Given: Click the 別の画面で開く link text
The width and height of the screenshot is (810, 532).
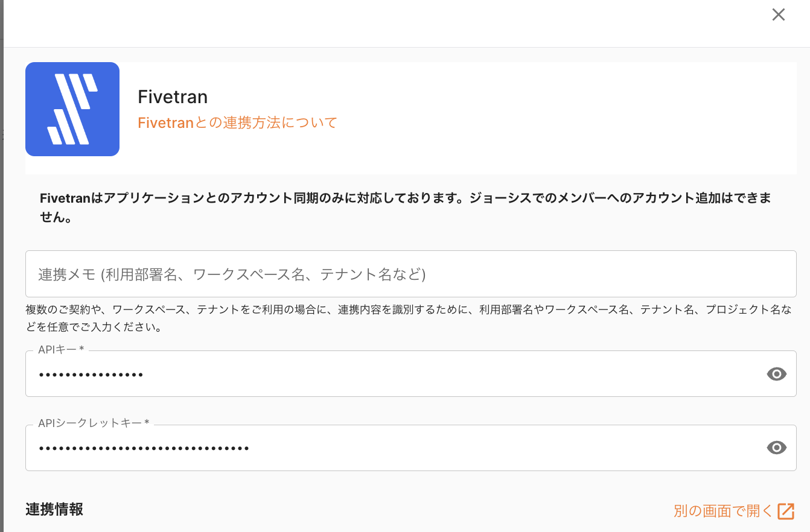Looking at the screenshot, I should click(x=723, y=511).
